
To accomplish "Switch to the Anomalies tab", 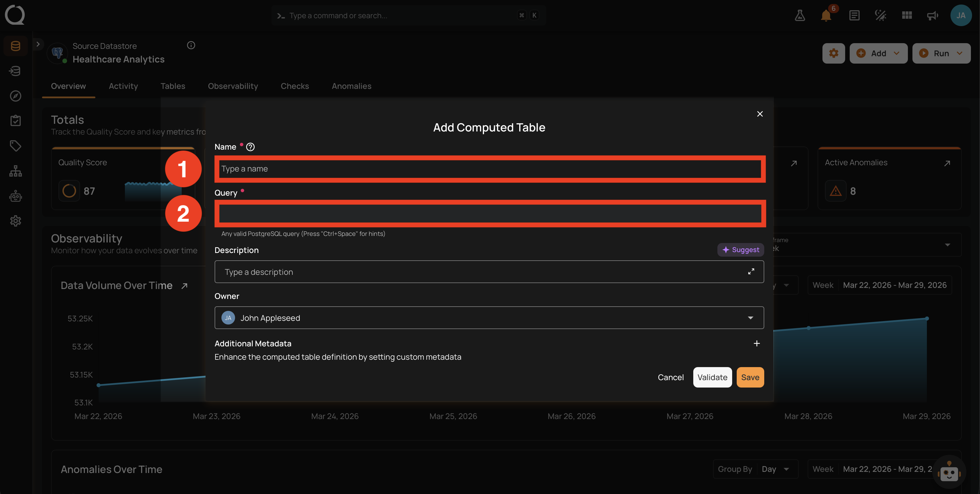I will (x=351, y=86).
